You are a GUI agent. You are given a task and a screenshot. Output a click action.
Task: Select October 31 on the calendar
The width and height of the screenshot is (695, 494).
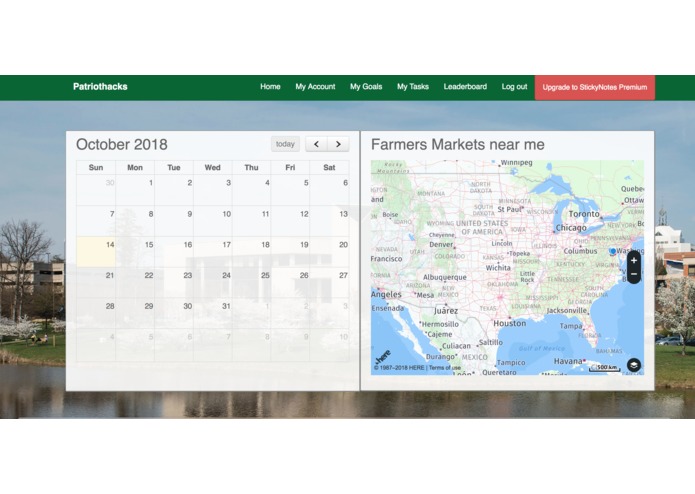point(213,313)
